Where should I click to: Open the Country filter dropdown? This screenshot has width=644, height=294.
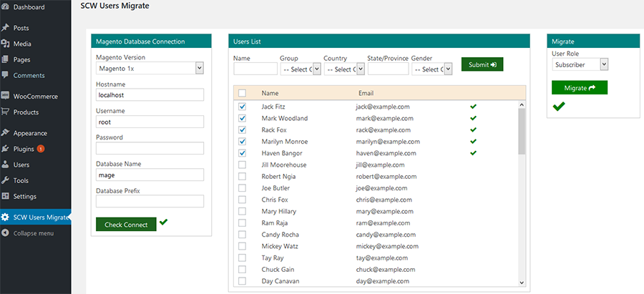coord(344,69)
